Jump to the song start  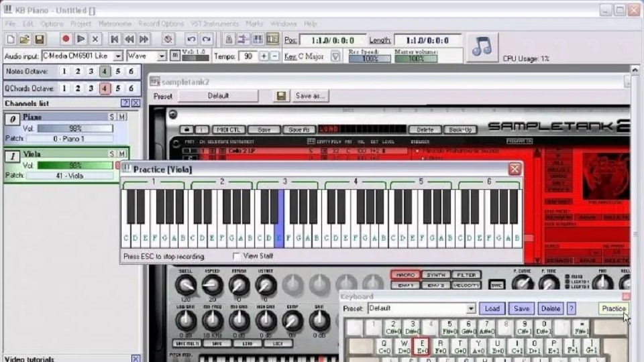(x=115, y=39)
